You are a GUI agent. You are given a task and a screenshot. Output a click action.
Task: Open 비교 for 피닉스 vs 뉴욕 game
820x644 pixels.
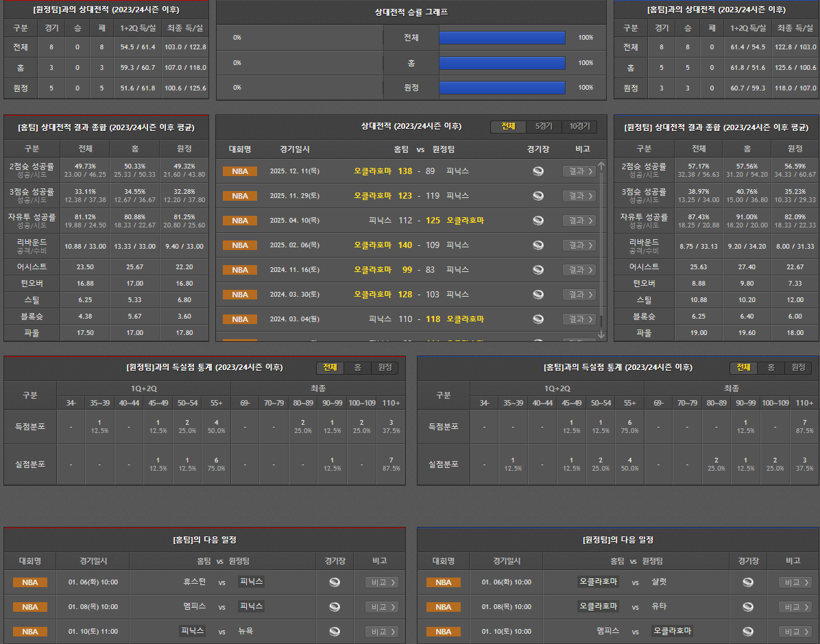381,632
